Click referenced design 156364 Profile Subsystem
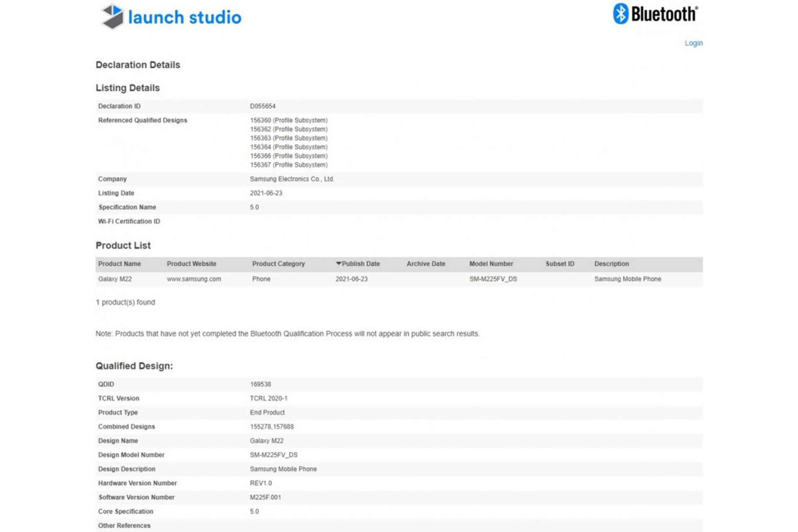The width and height of the screenshot is (798, 532). 288,147
